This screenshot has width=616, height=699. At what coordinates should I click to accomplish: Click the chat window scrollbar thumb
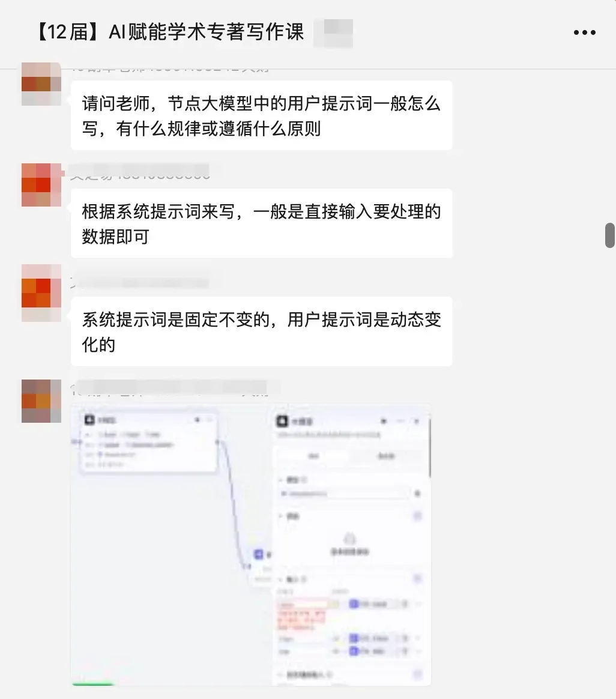(610, 235)
